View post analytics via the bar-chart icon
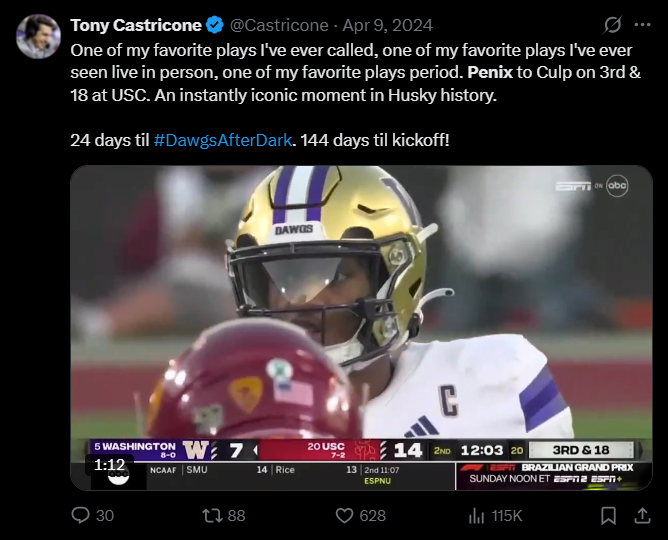Screen dimensions: 668x540 pyautogui.click(x=478, y=516)
